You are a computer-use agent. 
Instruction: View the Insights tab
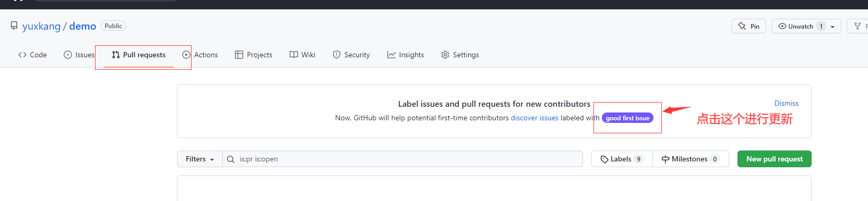[406, 55]
